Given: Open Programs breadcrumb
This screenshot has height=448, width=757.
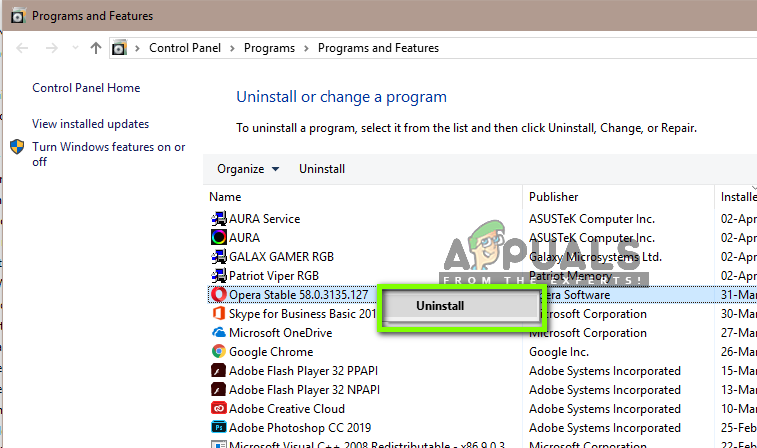Looking at the screenshot, I should point(269,48).
